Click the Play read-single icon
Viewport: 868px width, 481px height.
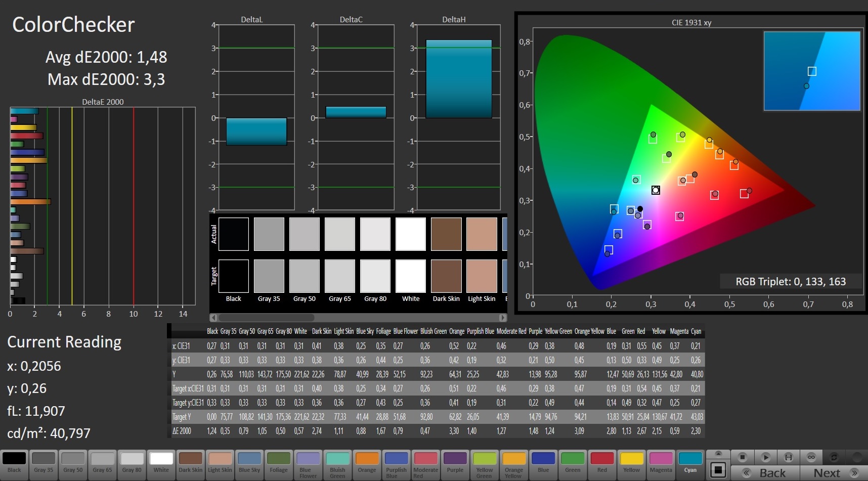[765, 457]
